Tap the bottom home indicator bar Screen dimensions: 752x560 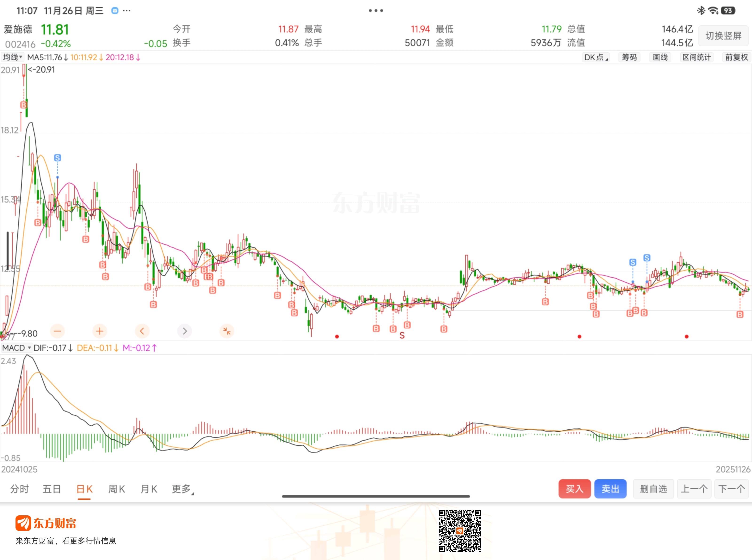tap(376, 496)
